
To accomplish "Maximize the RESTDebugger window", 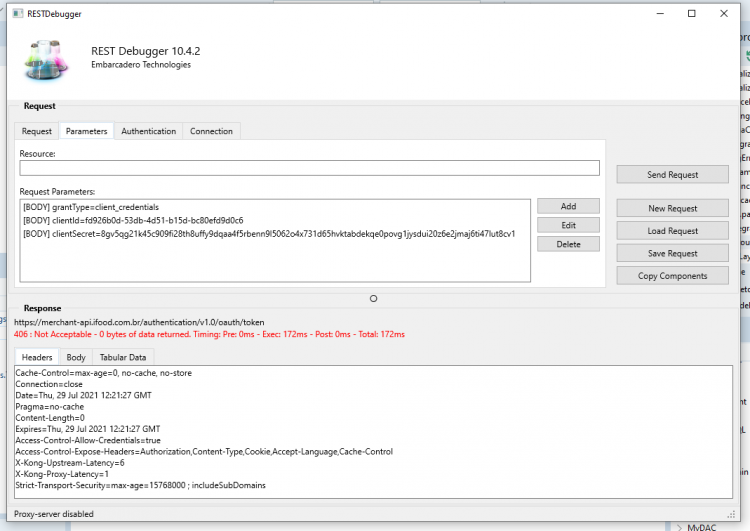I will coord(692,13).
